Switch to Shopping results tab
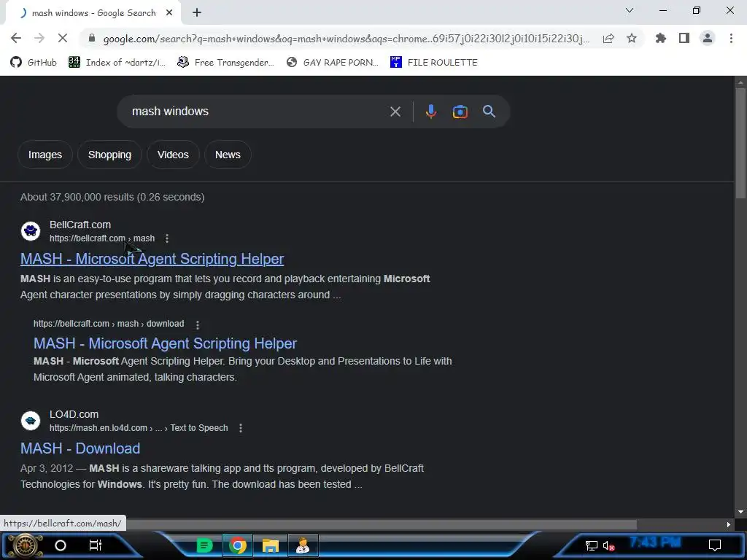 (109, 155)
